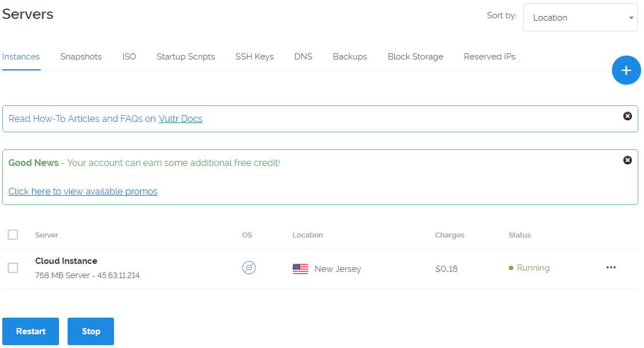This screenshot has height=348, width=644.
Task: Select the Block Storage tab
Action: (x=415, y=57)
